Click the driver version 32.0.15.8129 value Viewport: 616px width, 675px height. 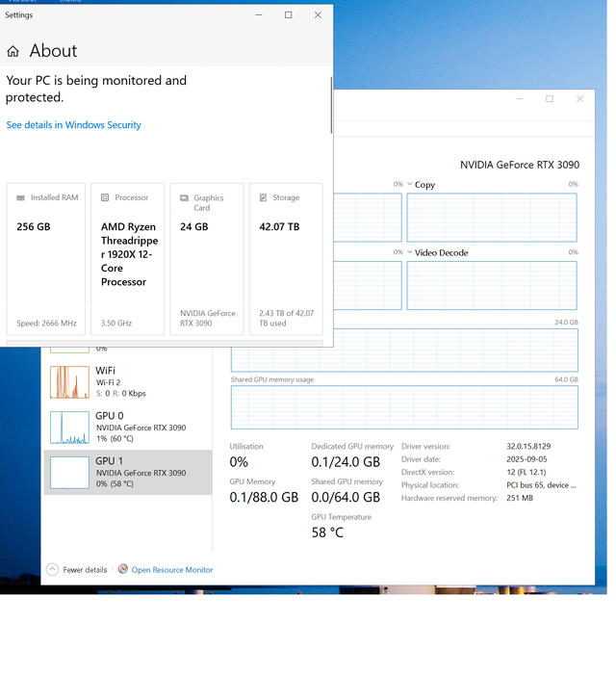coord(528,447)
